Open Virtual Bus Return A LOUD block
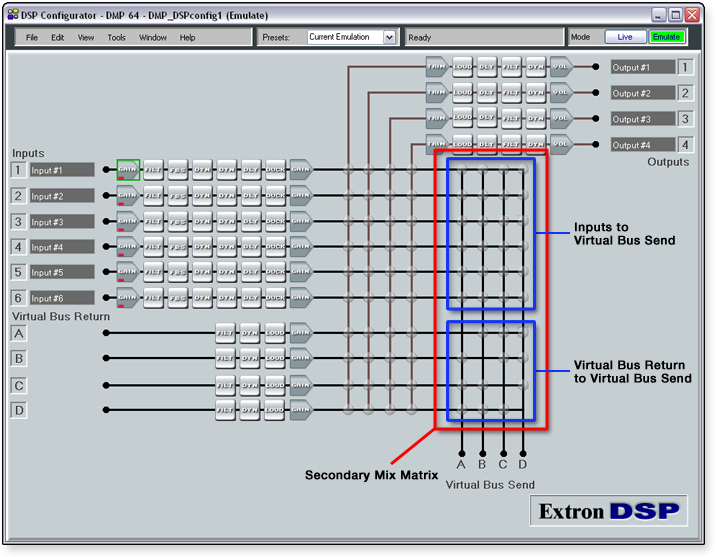 click(274, 332)
